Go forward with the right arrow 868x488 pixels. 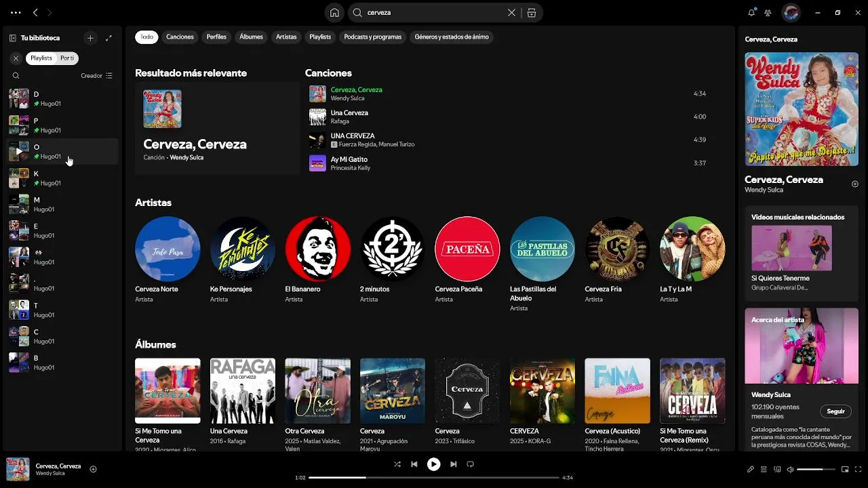[50, 12]
